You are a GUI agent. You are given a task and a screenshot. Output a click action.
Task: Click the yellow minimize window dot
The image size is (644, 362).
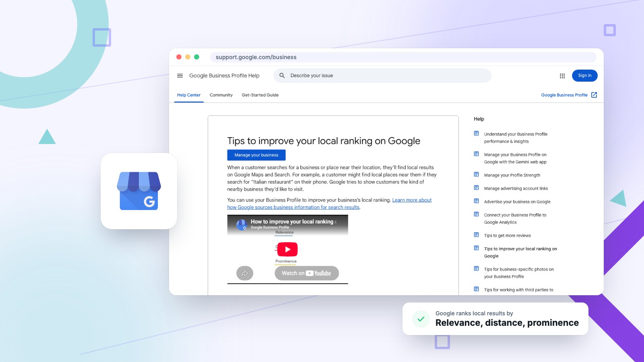(188, 57)
